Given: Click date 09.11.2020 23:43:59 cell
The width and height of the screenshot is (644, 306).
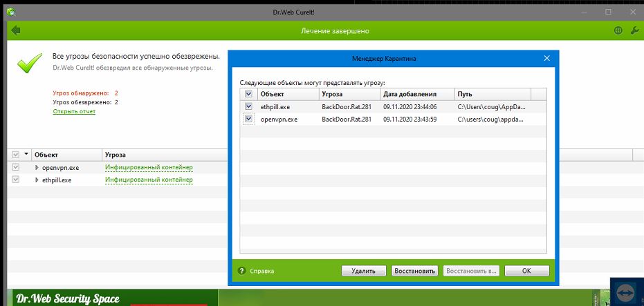Looking at the screenshot, I should 410,119.
